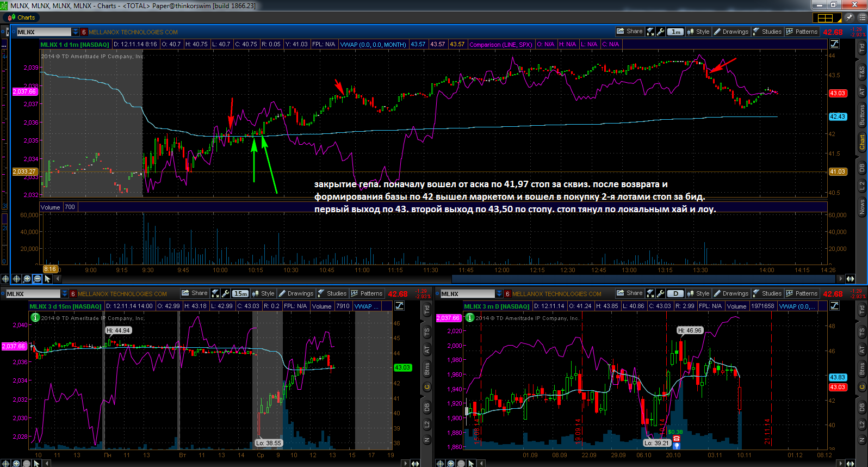Viewport: 868px width, 467px height.
Task: Open Style in bottom-left chart
Action: tap(263, 293)
